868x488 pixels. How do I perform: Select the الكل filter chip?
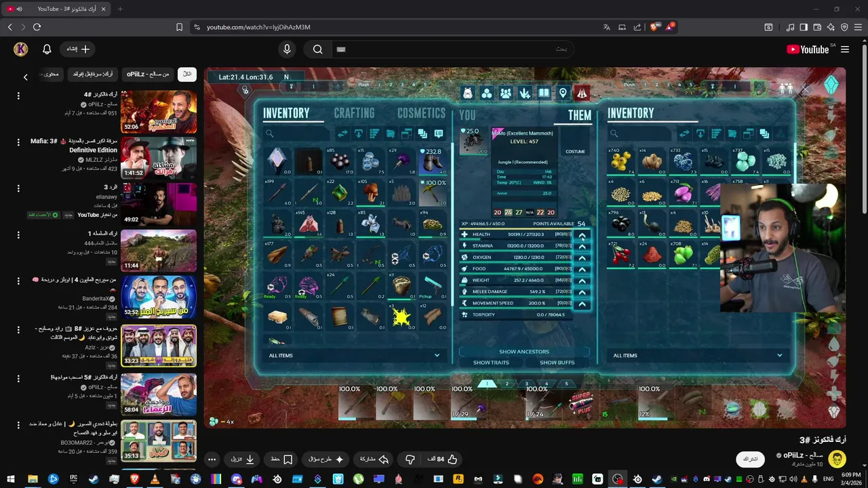[x=187, y=74]
